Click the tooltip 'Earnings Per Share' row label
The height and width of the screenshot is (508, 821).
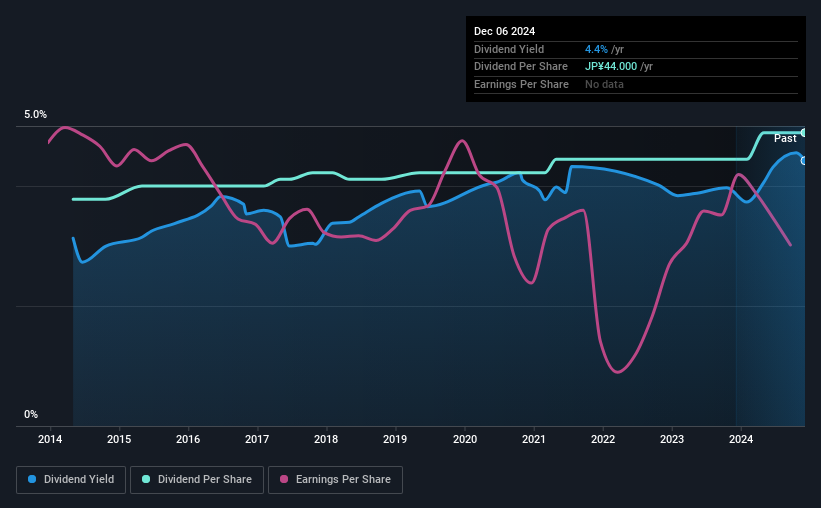(x=521, y=84)
